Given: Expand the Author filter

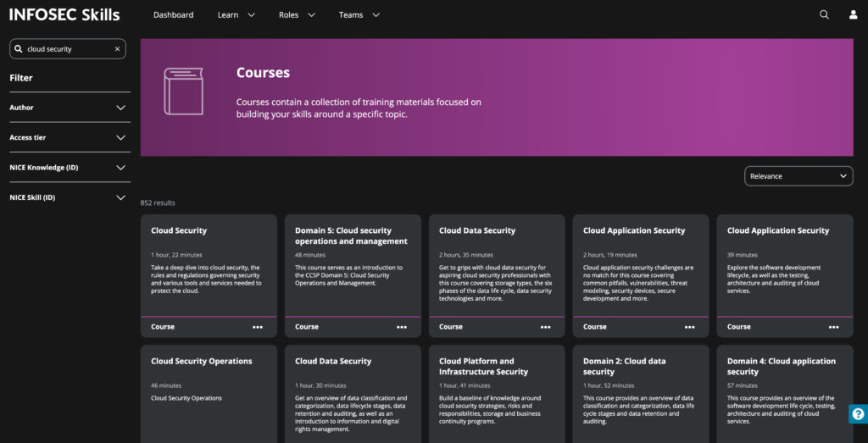Looking at the screenshot, I should [120, 108].
